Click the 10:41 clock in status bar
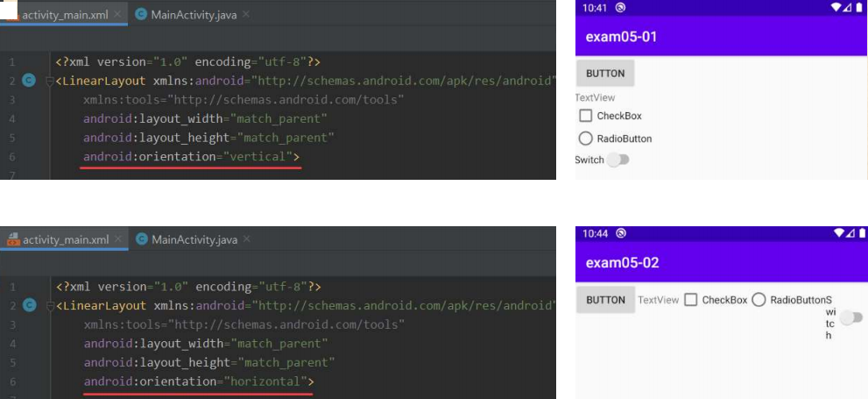The height and width of the screenshot is (399, 868). (x=595, y=8)
